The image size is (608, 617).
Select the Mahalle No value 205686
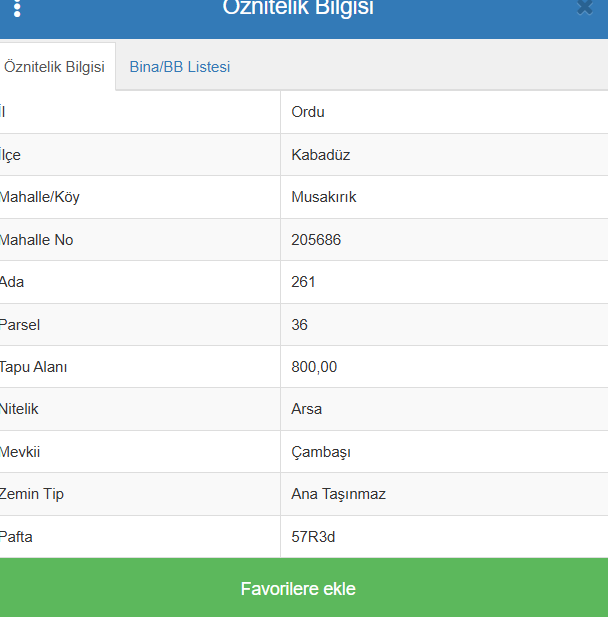click(316, 240)
